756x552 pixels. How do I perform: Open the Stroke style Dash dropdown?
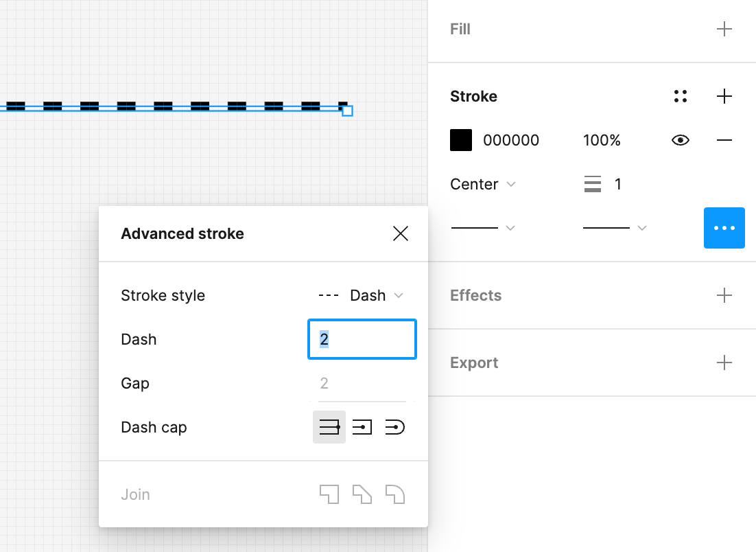(361, 295)
